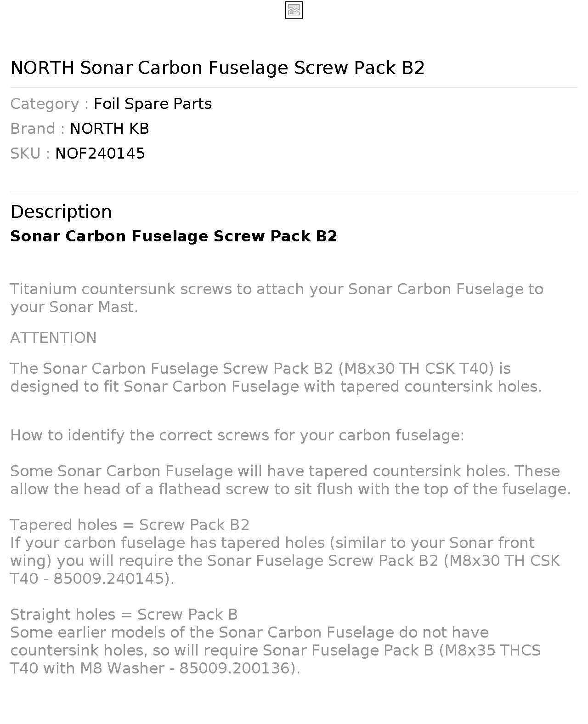Click the divider line under the product title
The height and width of the screenshot is (724, 588).
click(294, 87)
